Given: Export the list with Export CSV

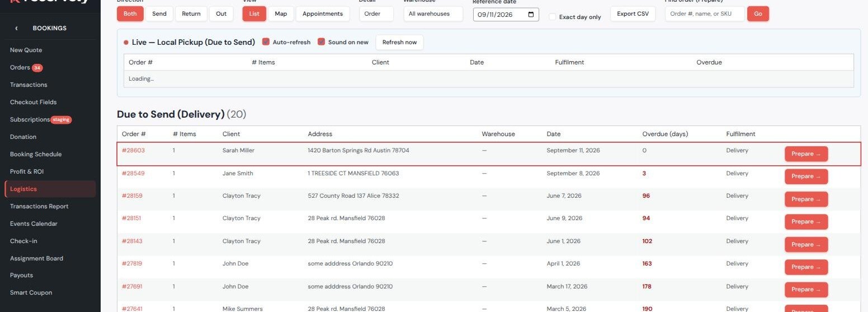Looking at the screenshot, I should tap(633, 14).
